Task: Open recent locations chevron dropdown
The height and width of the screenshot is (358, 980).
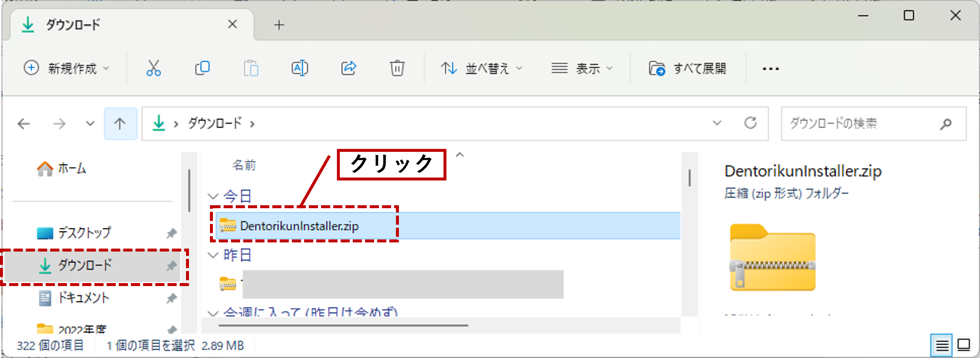Action: [x=90, y=124]
